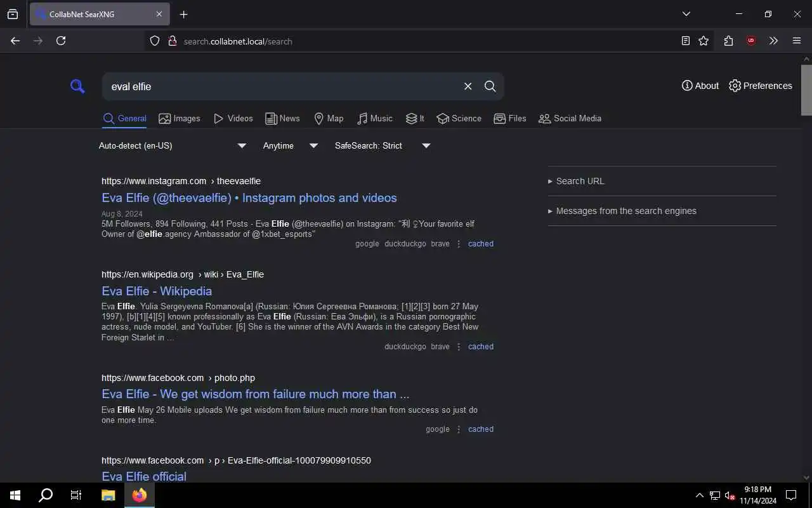Switch to the Music tab
The width and height of the screenshot is (812, 508).
(x=374, y=118)
